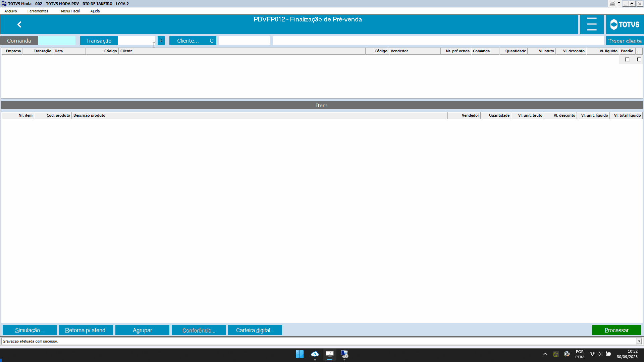Image resolution: width=644 pixels, height=362 pixels.
Task: Click the green Processar button
Action: pyautogui.click(x=616, y=330)
